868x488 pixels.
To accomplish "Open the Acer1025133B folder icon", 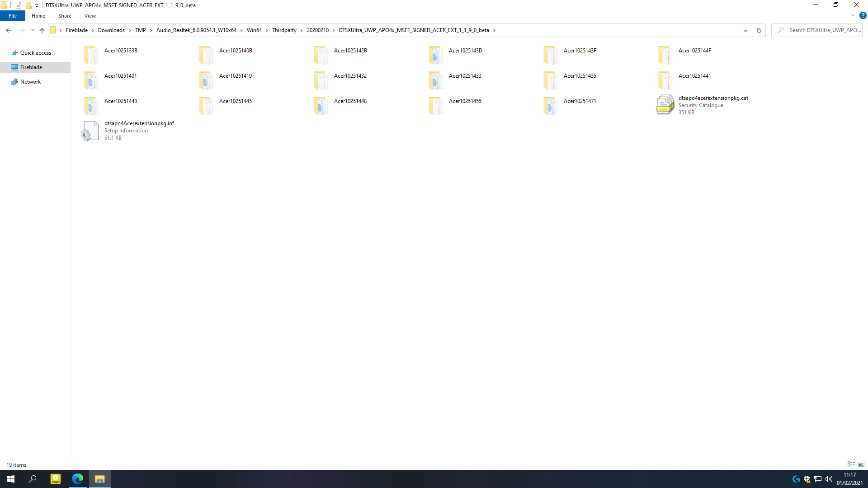I will [x=91, y=55].
